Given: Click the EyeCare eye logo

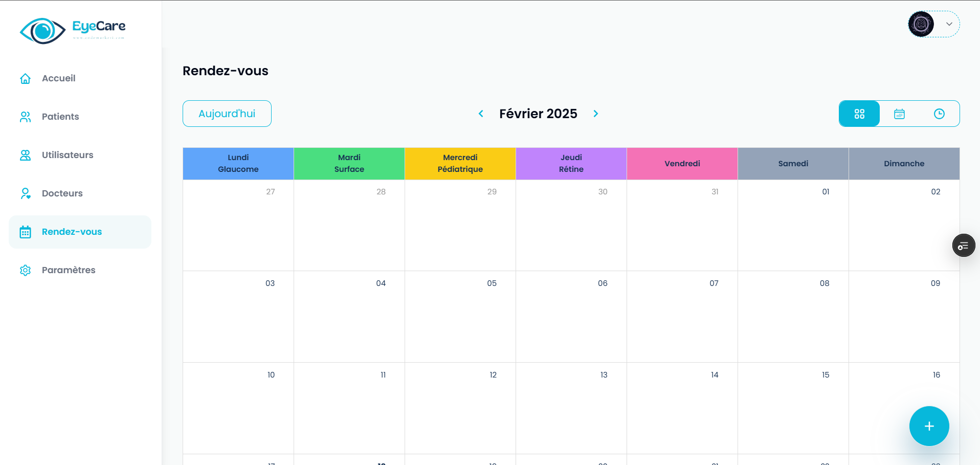Looking at the screenshot, I should [42, 31].
